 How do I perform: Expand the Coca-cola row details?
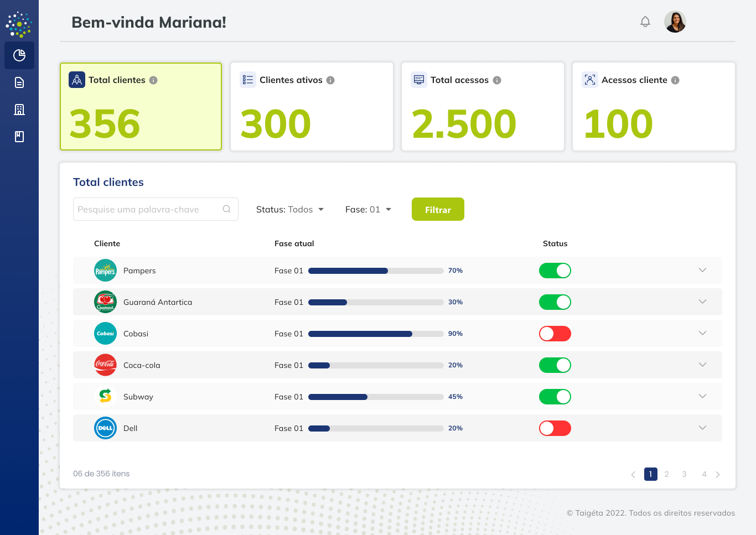[x=702, y=365]
